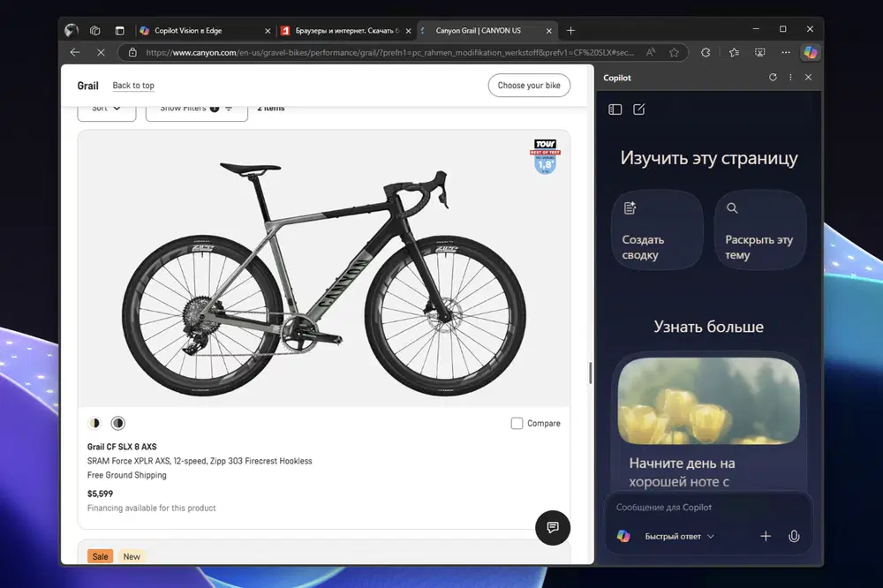This screenshot has height=588, width=883.
Task: Check the Compare checkbox
Action: point(517,423)
